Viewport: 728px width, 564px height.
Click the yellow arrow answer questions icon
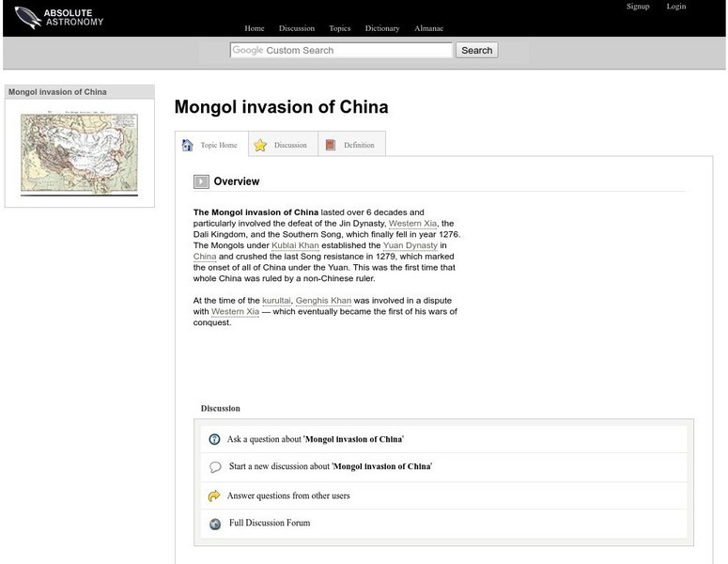[214, 495]
